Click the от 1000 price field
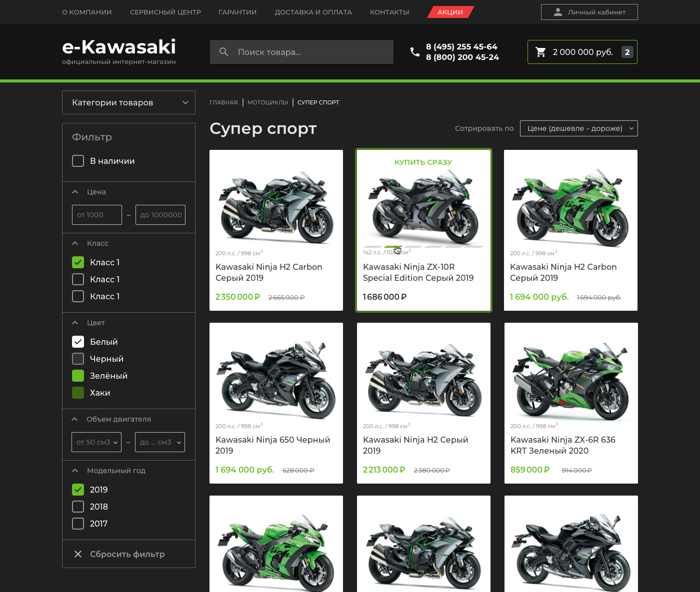Screen dimensions: 700x592 pos(97,215)
